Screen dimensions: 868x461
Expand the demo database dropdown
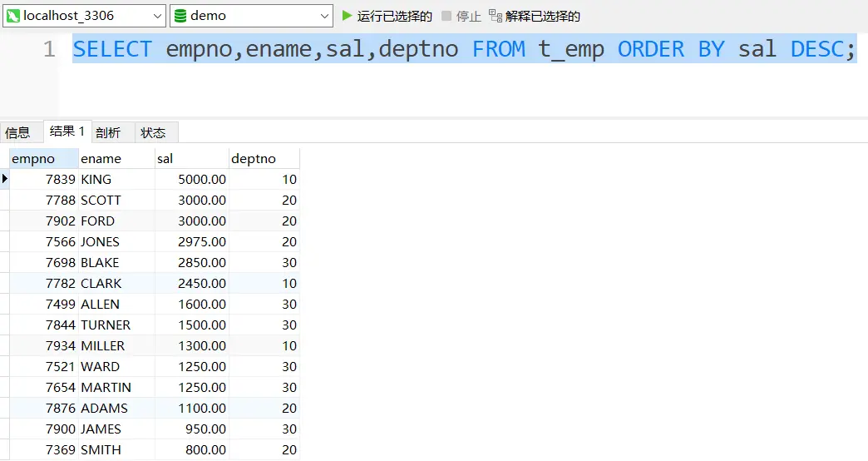click(325, 16)
